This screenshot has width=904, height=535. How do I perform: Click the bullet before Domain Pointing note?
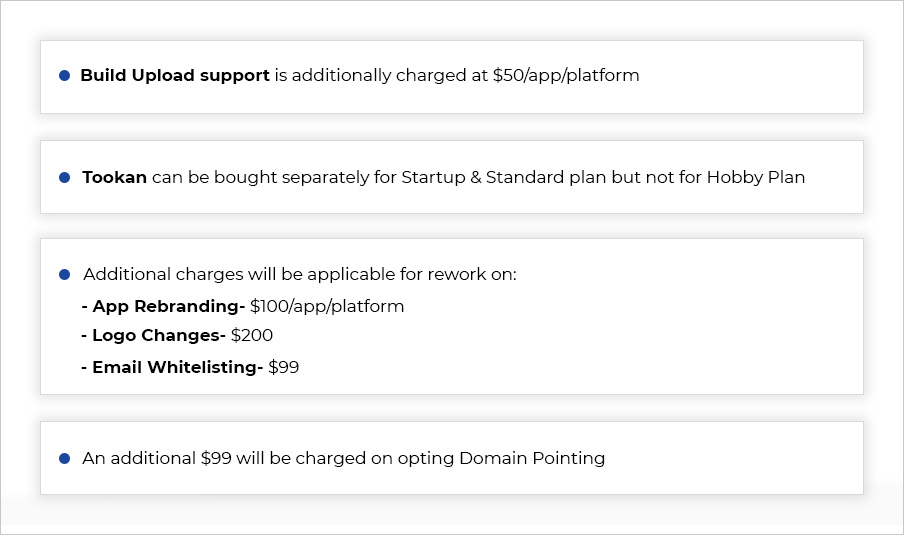(x=65, y=458)
